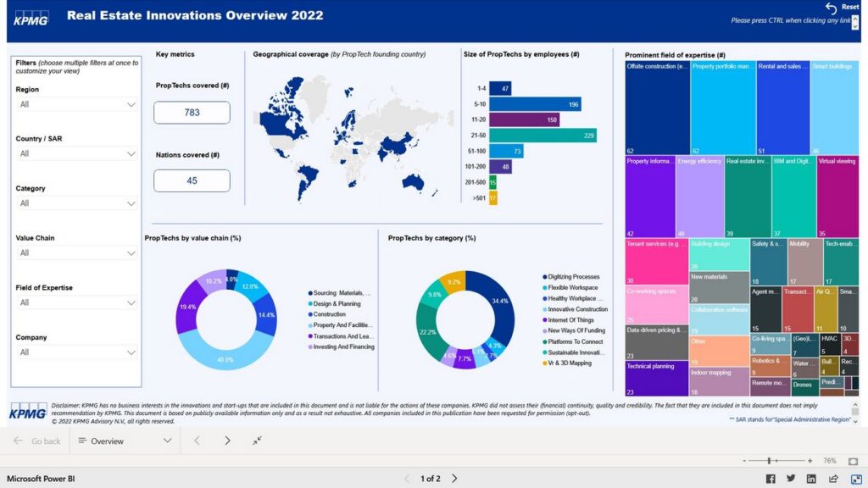868x488 pixels.
Task: Adjust the zoom slider in the bottom bar
Action: [770, 460]
